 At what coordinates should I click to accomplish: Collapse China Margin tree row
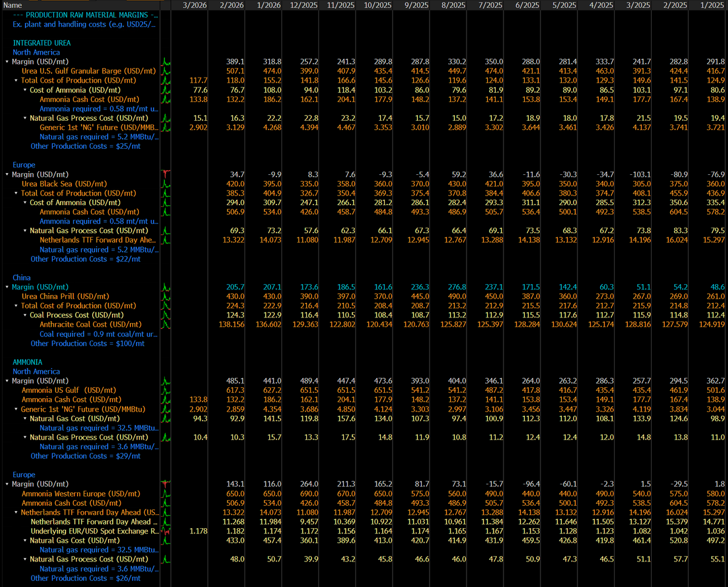[x=7, y=287]
